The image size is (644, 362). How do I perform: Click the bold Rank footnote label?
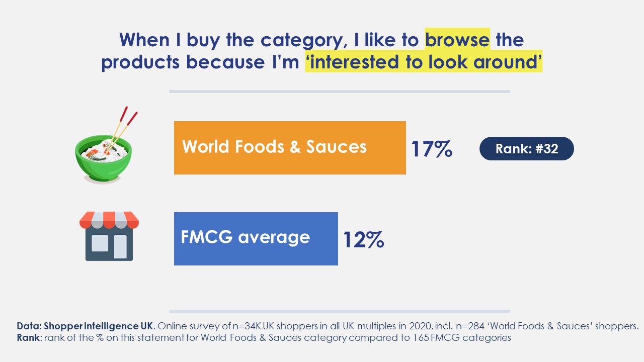pos(28,338)
